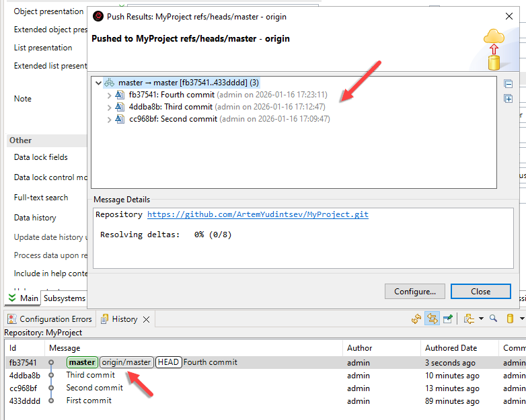This screenshot has height=420, width=526.
Task: Click the Authored Date column header
Action: pyautogui.click(x=451, y=348)
